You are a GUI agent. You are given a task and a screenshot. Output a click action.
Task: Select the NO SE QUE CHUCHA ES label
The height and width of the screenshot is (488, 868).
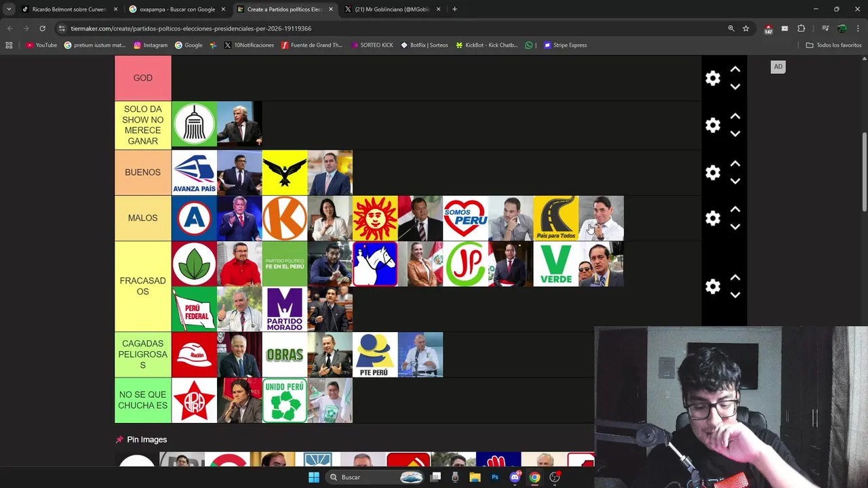(x=142, y=400)
